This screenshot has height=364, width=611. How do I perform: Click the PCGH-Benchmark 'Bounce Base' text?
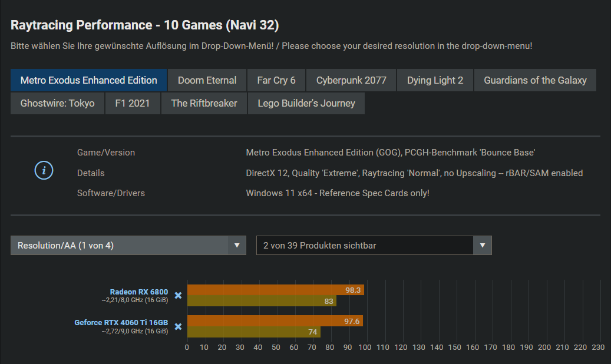click(470, 153)
